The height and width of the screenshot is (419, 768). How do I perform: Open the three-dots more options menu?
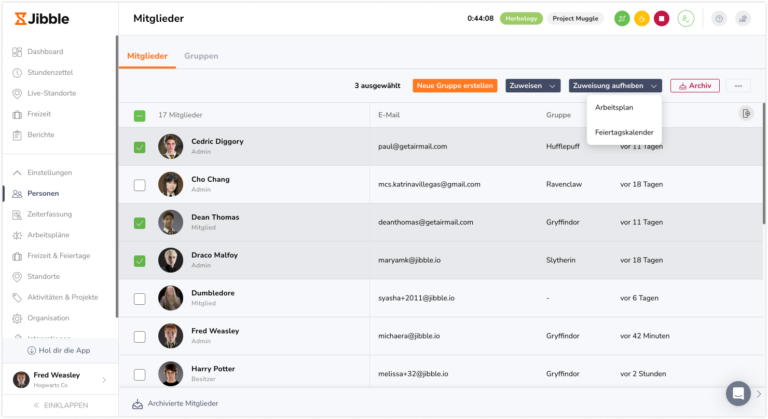(738, 86)
